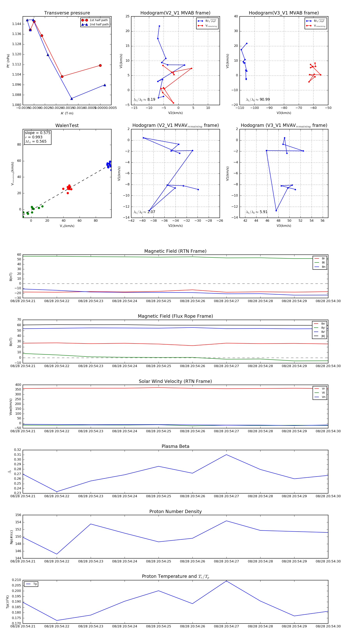Click the "A' (T·m)" x-axis label
Image resolution: width=351 pixels, height=644 pixels.
[67, 113]
